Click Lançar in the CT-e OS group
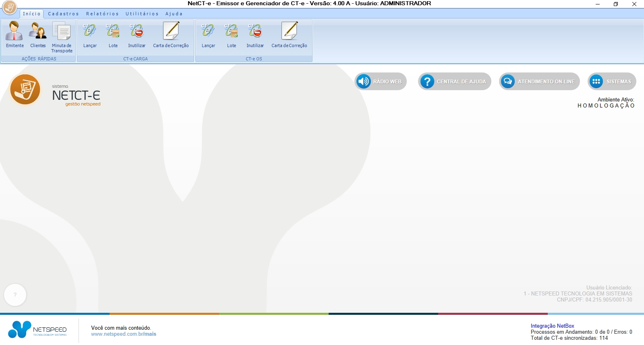This screenshot has width=644, height=345. pos(208,35)
